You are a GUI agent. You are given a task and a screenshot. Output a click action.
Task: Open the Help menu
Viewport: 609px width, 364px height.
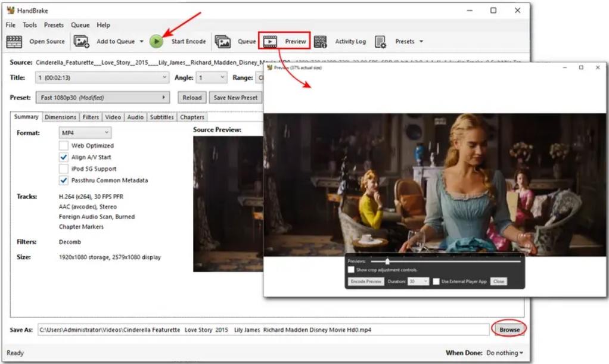[103, 25]
